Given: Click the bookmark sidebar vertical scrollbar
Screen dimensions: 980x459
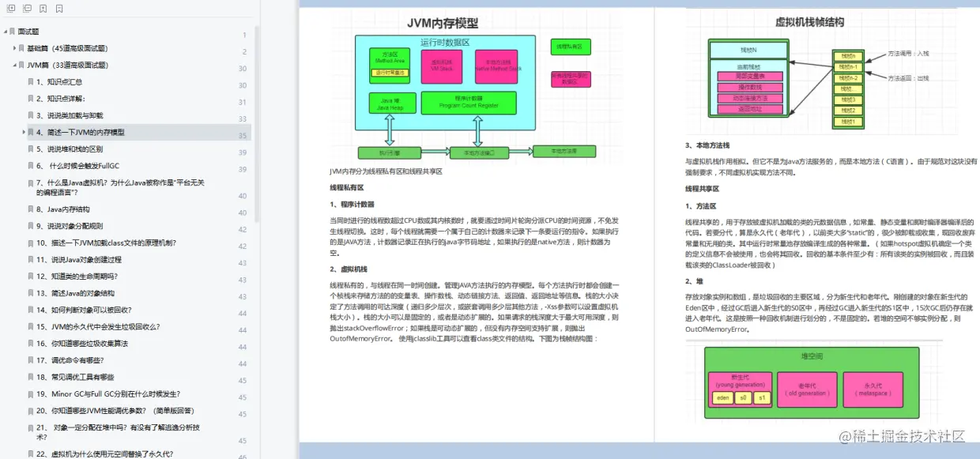Looking at the screenshot, I should pyautogui.click(x=257, y=122).
